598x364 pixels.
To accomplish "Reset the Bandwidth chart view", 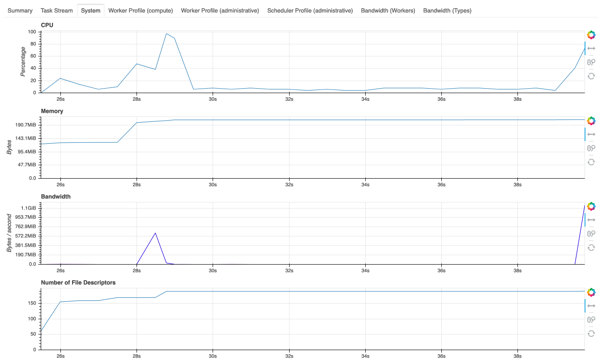I will [x=591, y=248].
